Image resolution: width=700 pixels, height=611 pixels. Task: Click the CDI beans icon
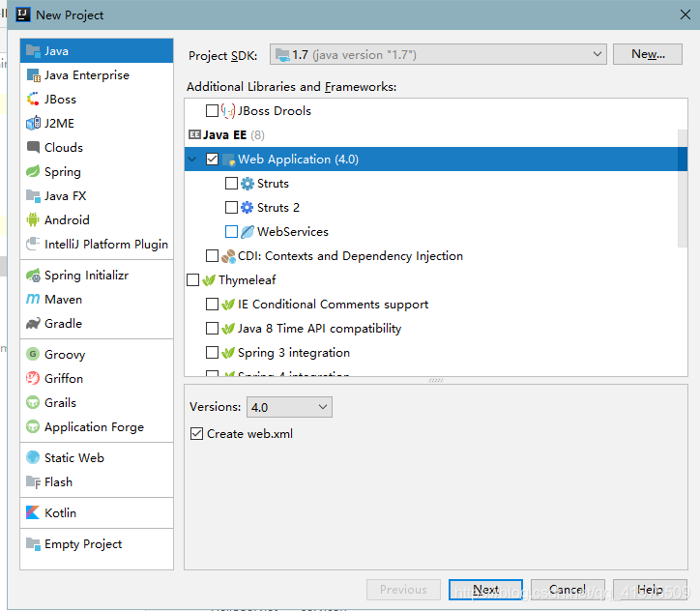point(228,256)
